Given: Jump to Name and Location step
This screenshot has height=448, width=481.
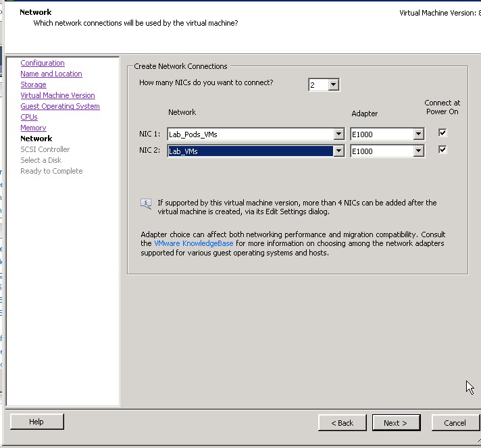Looking at the screenshot, I should pyautogui.click(x=51, y=74).
